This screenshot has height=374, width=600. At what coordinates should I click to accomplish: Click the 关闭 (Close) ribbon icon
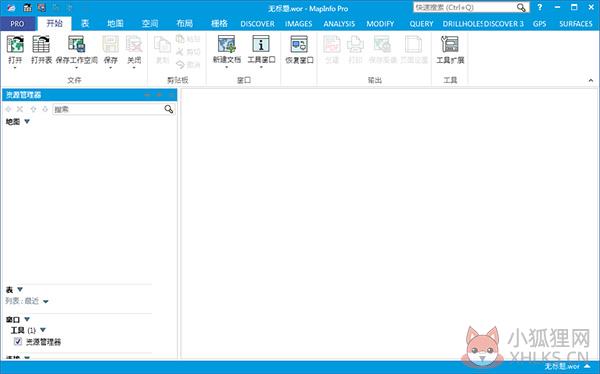[x=134, y=44]
